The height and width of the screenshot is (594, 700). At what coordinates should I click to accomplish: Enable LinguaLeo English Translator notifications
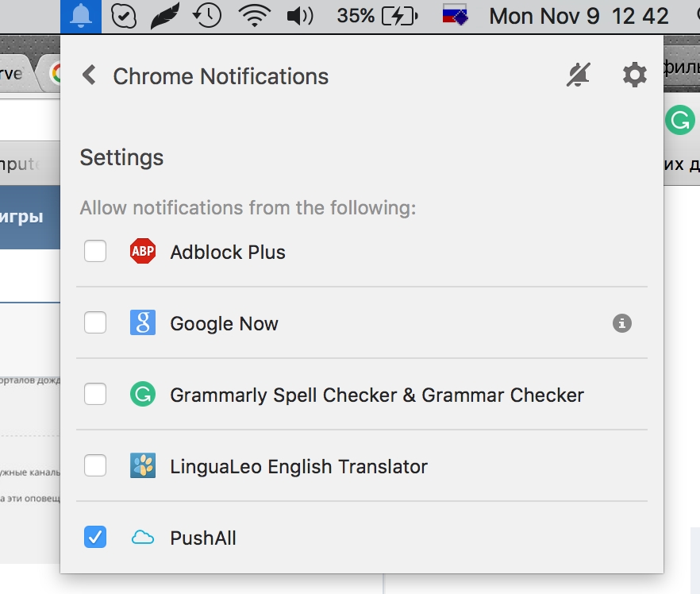coord(95,465)
